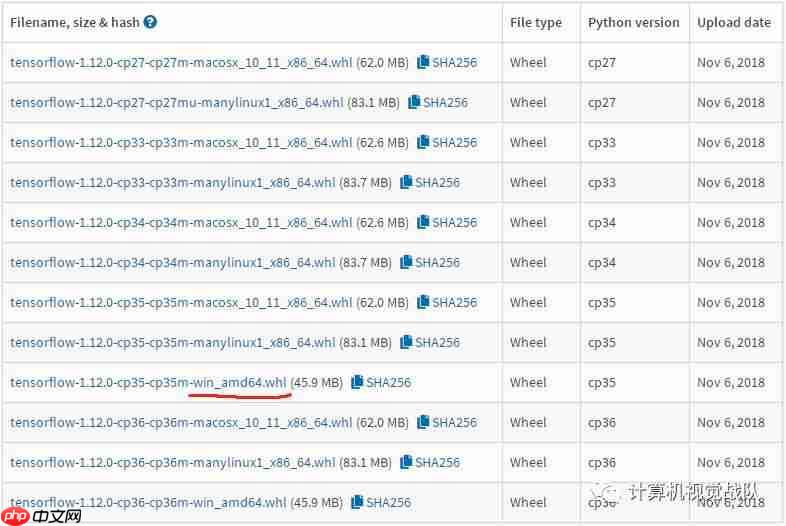Copy SHA256 for the cp34m manylinux1 wheel

point(430,263)
